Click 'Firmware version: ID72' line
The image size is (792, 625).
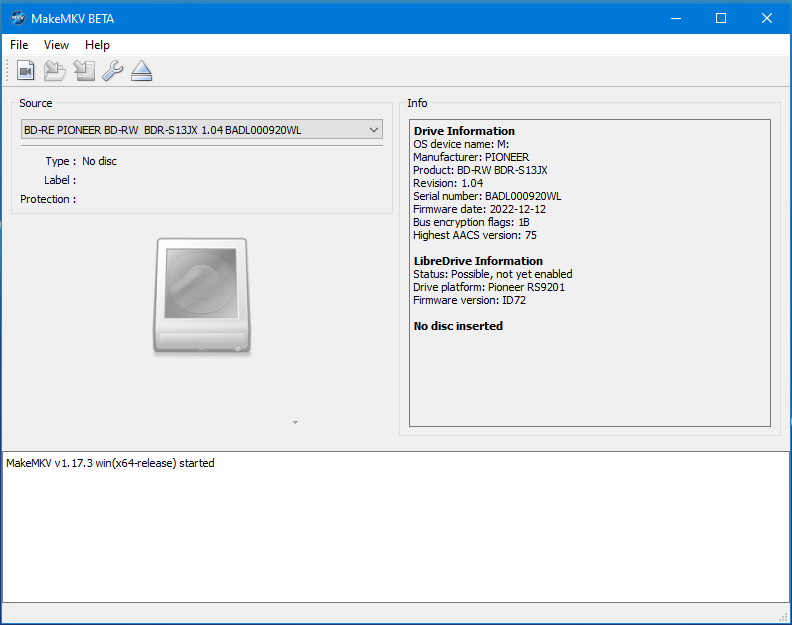click(x=469, y=300)
